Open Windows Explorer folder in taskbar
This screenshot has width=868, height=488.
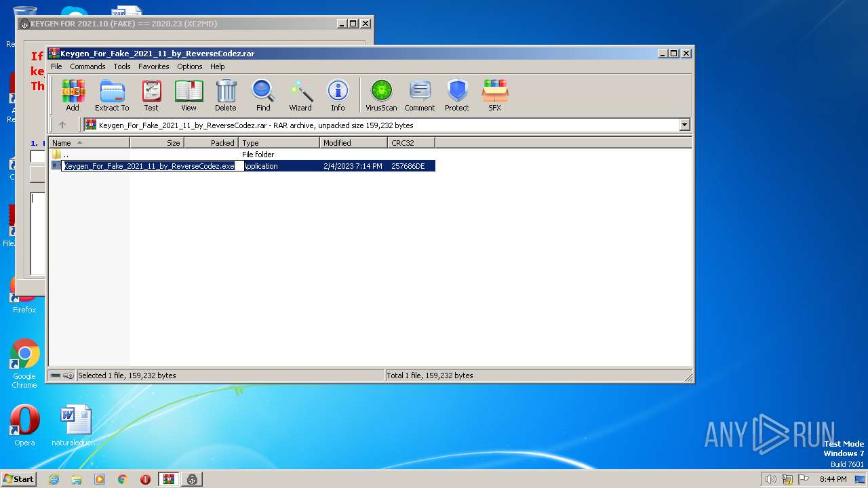77,479
